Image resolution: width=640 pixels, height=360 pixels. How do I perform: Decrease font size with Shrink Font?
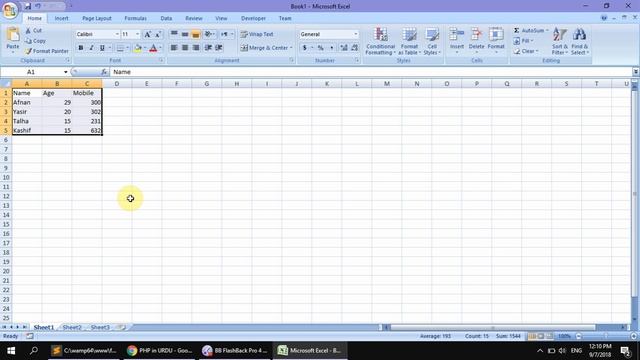click(158, 34)
